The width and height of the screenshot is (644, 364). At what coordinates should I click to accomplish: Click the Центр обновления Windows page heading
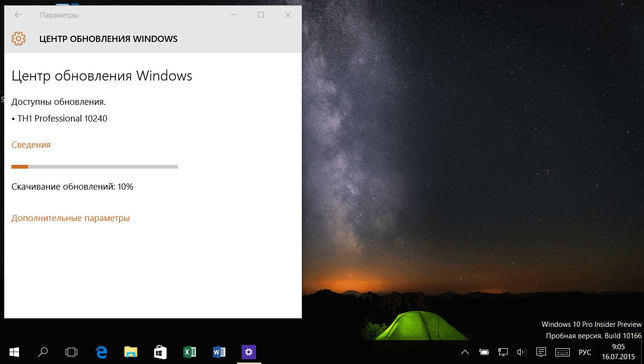[102, 76]
